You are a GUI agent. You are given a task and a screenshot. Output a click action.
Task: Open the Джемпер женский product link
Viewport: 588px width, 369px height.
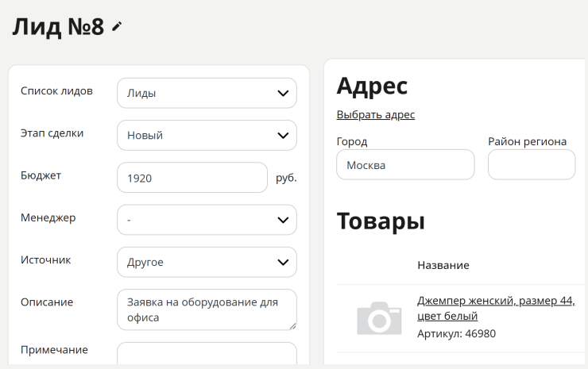(x=496, y=308)
